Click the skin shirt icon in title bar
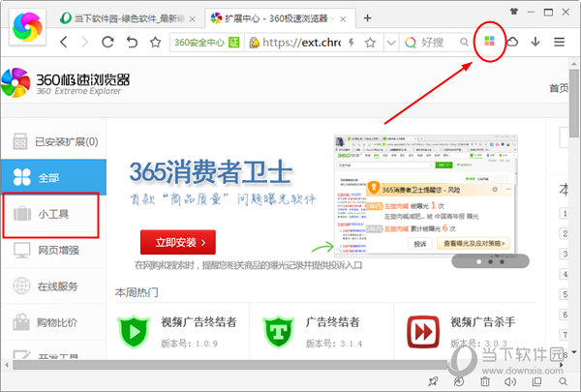The height and width of the screenshot is (392, 581). click(x=514, y=12)
